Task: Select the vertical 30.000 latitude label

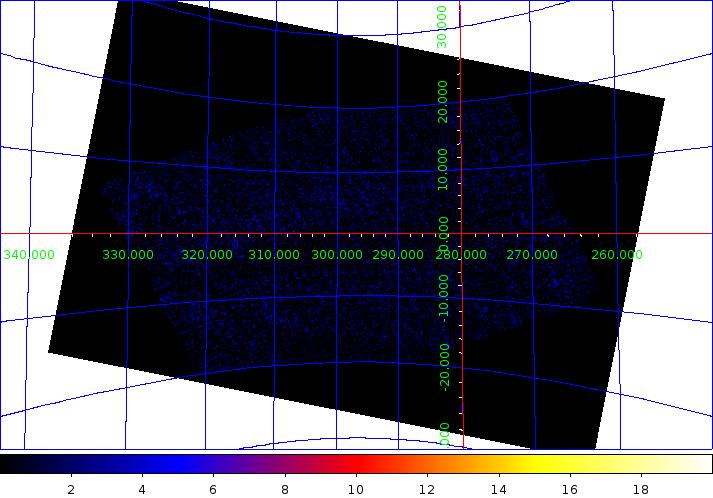Action: point(442,27)
